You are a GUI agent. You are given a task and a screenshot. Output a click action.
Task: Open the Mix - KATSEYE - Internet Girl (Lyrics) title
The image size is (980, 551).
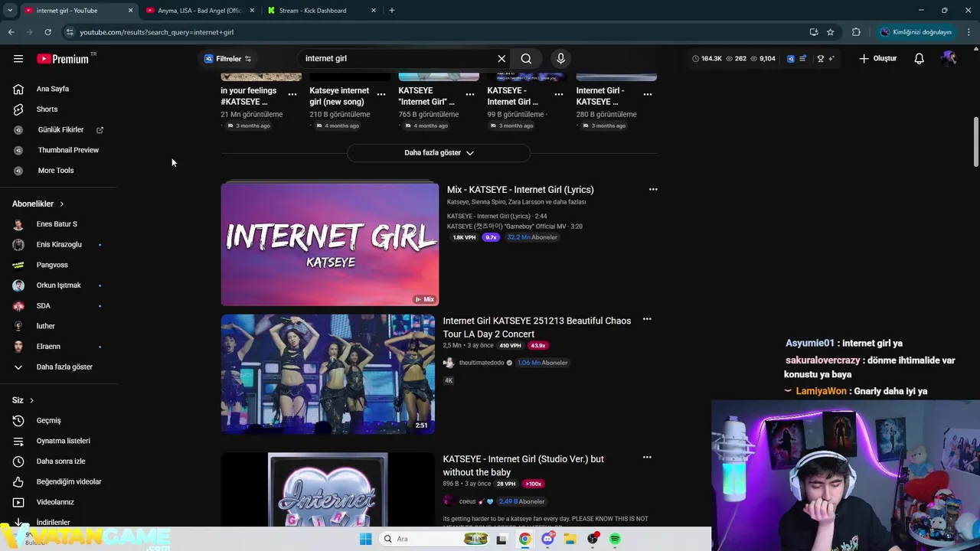(521, 190)
